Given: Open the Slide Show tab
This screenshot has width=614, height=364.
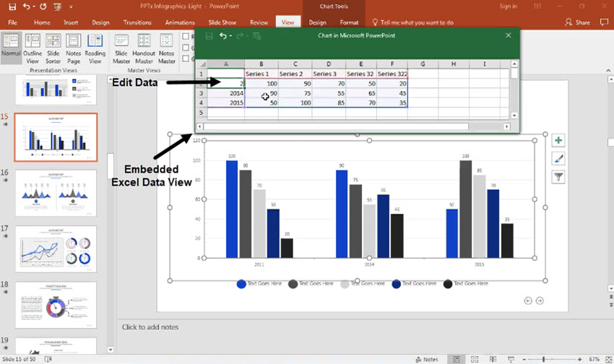Looking at the screenshot, I should coord(222,22).
